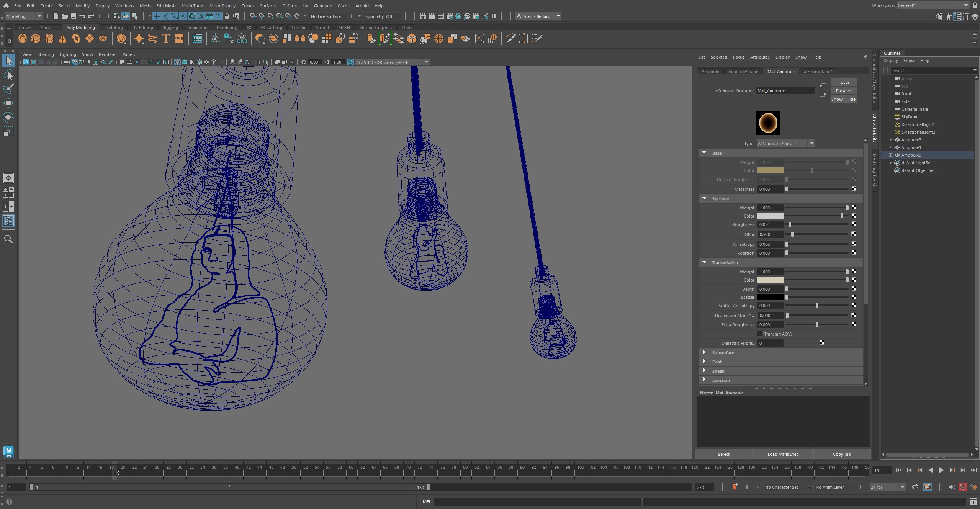980x509 pixels.
Task: Collapse the Transmission section
Action: (704, 262)
